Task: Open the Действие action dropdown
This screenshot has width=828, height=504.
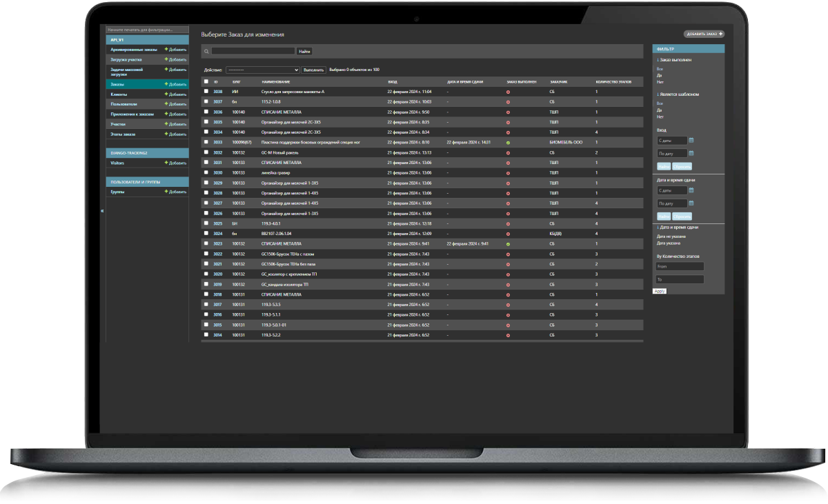Action: tap(262, 70)
